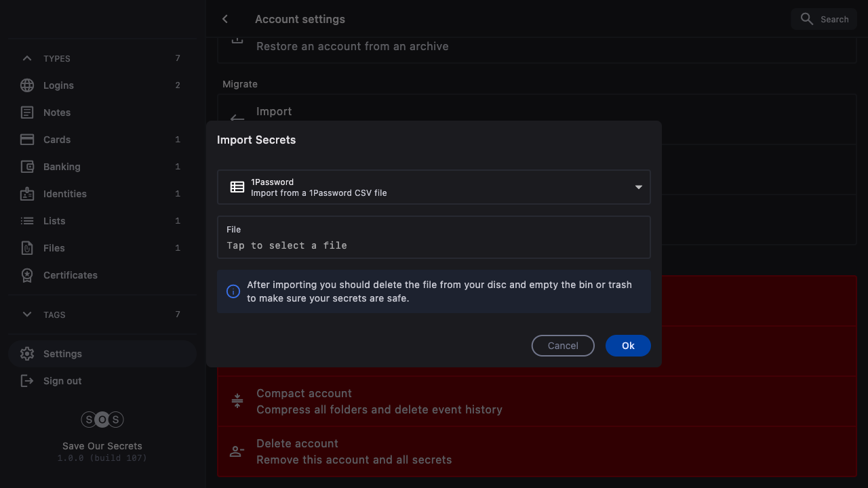Select the Delete account option
868x488 pixels.
click(x=354, y=451)
